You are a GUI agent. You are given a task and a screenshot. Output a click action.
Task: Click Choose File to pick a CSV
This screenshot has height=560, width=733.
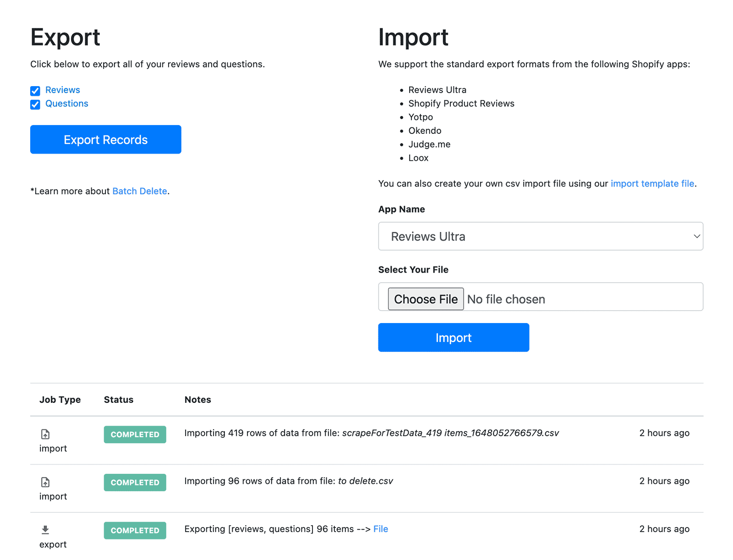[x=426, y=299]
